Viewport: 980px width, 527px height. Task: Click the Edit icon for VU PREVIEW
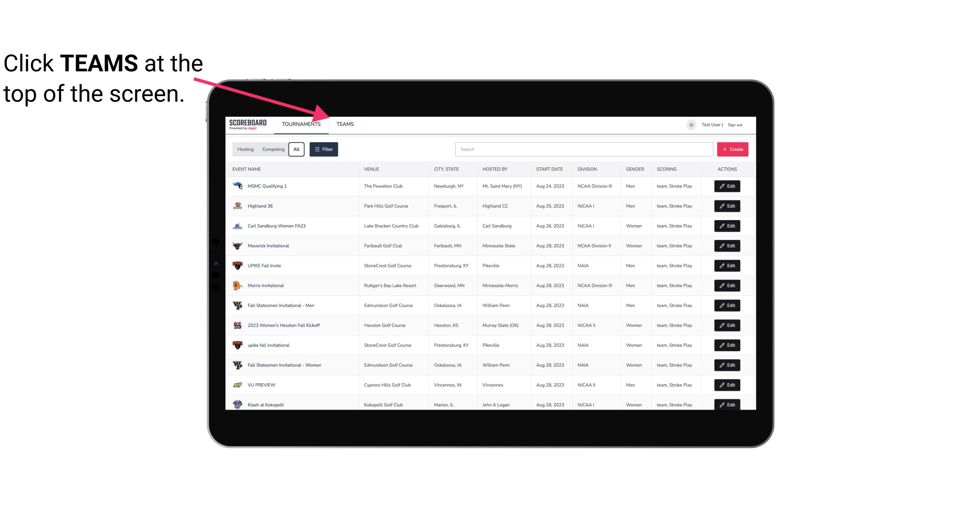tap(727, 384)
